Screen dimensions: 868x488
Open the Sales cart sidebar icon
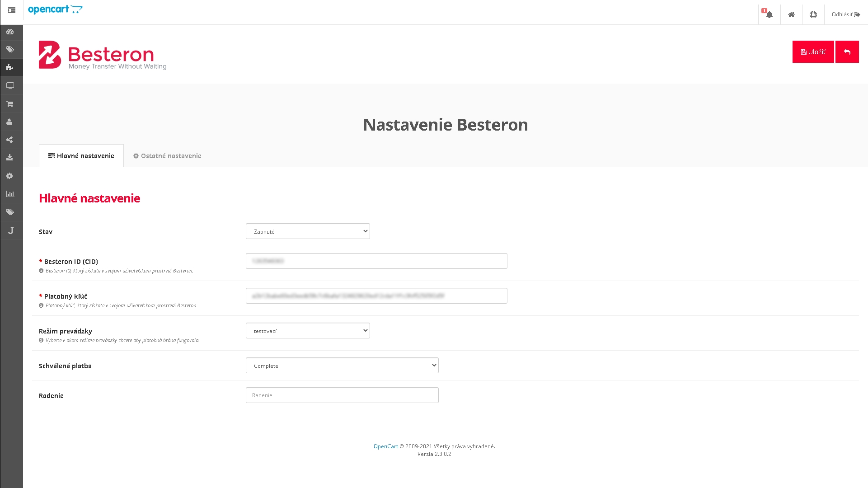(10, 104)
